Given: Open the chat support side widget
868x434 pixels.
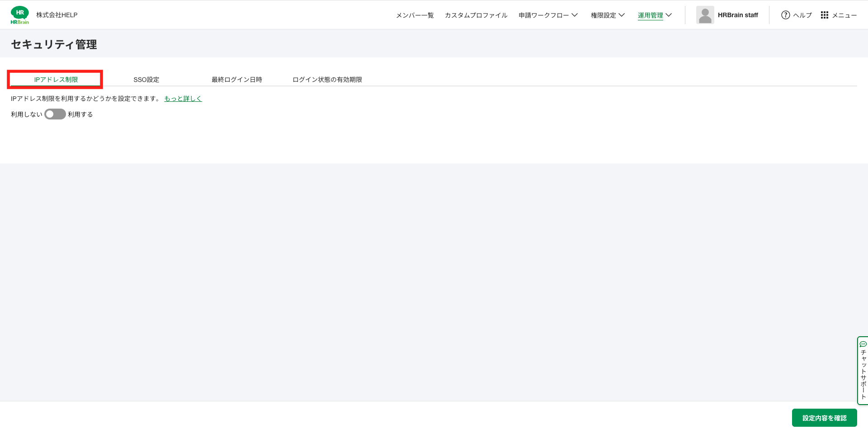Looking at the screenshot, I should 863,370.
